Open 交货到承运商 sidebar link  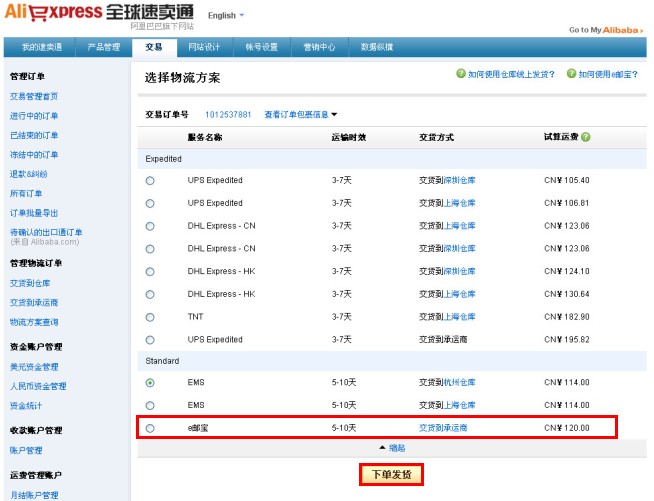34,302
